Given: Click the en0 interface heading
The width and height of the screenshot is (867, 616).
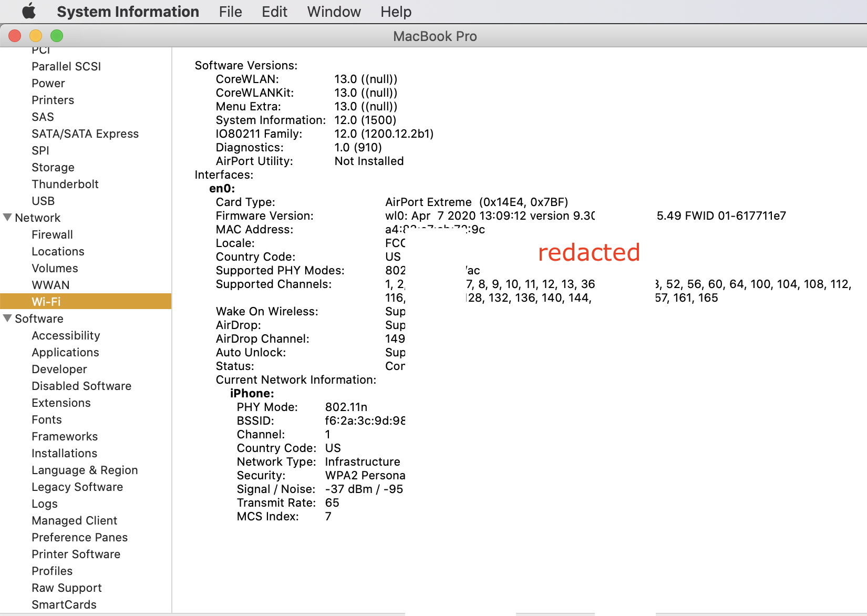Looking at the screenshot, I should pos(222,188).
